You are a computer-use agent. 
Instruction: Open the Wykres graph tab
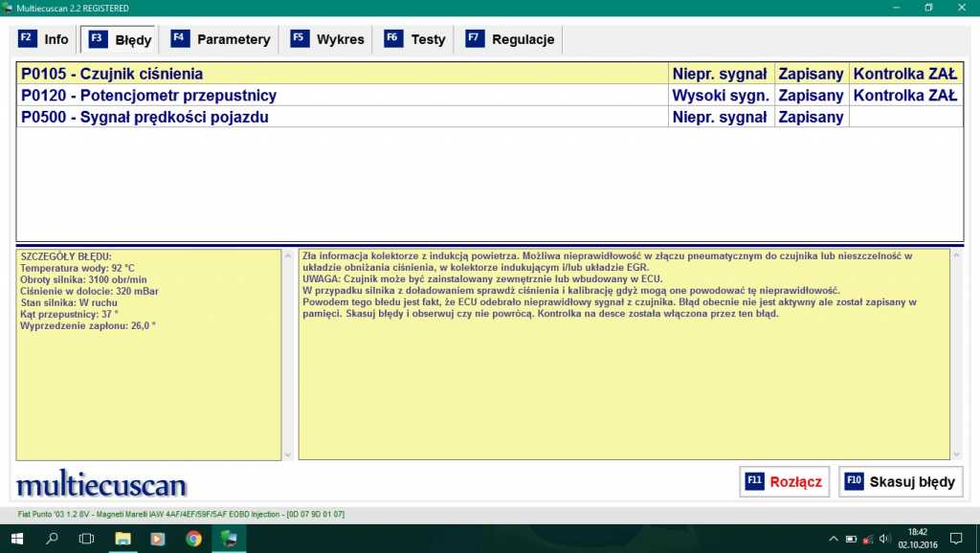328,39
